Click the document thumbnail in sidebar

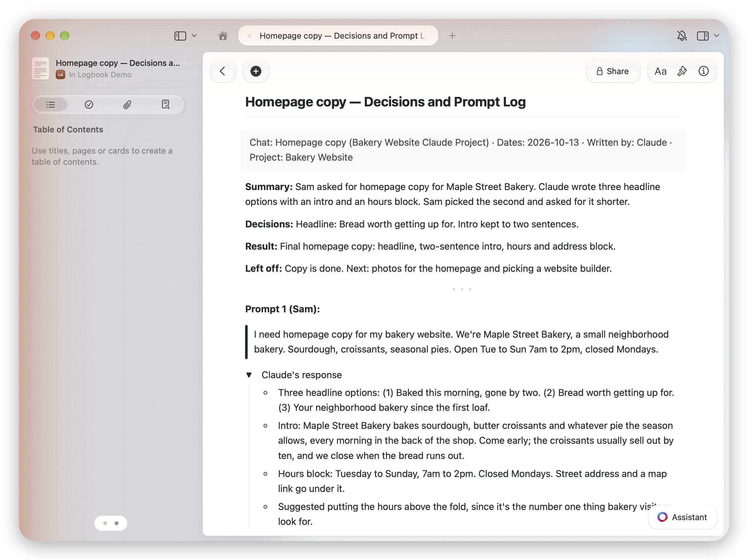pos(40,68)
